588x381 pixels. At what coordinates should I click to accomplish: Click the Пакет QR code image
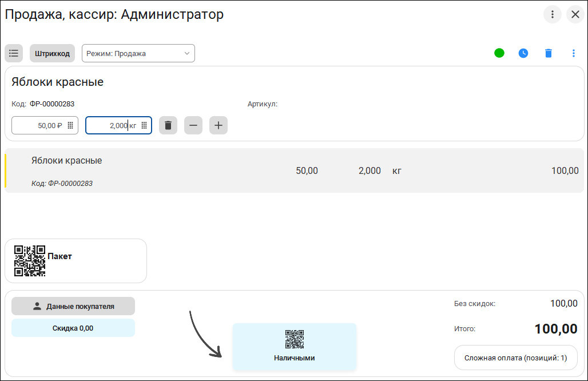click(30, 261)
